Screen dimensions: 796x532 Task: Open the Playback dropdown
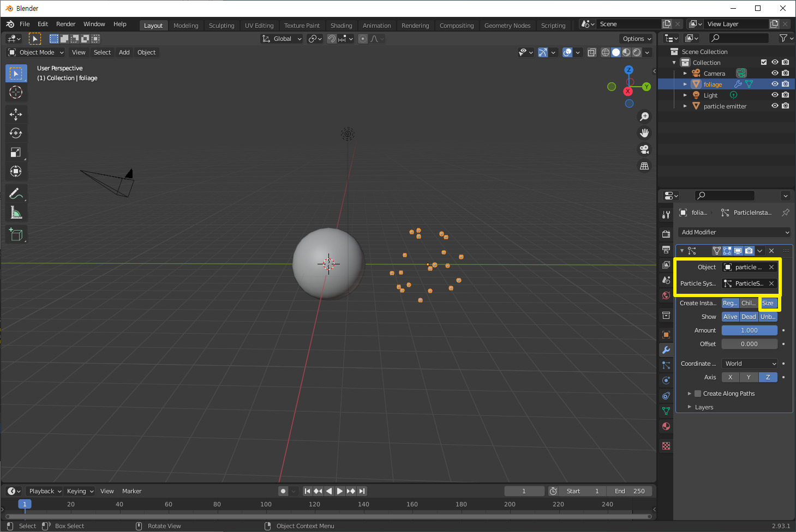tap(45, 491)
